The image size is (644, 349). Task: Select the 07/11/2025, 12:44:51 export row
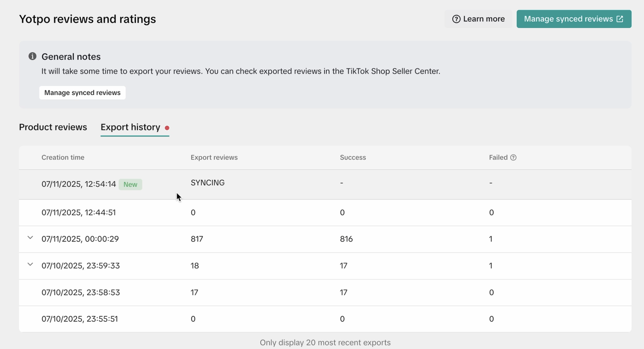point(78,213)
